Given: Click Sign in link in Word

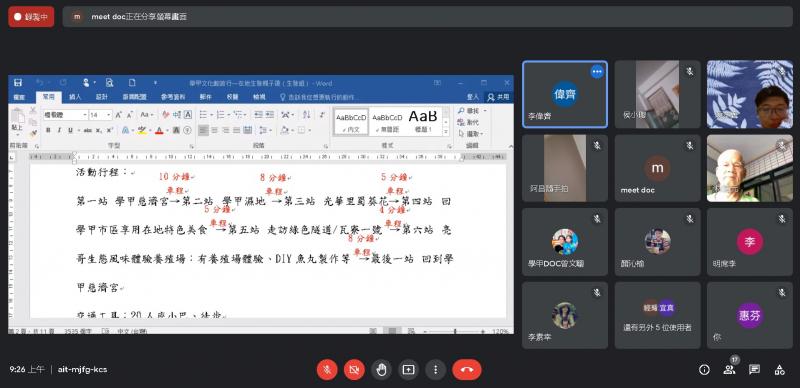Looking at the screenshot, I should tap(473, 96).
